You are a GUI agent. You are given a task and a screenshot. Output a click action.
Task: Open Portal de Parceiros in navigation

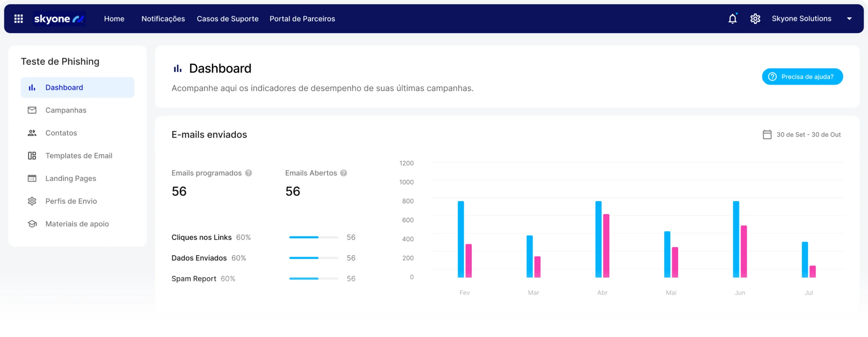click(302, 19)
